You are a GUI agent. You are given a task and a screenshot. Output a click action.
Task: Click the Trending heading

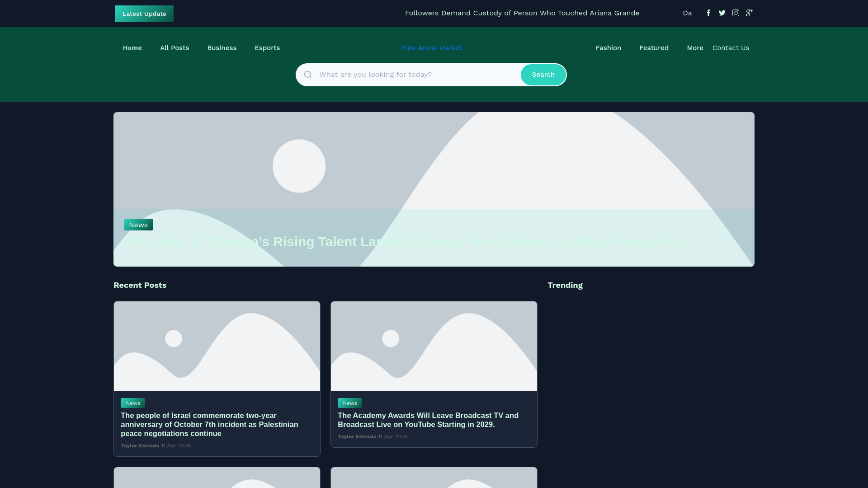pos(565,285)
